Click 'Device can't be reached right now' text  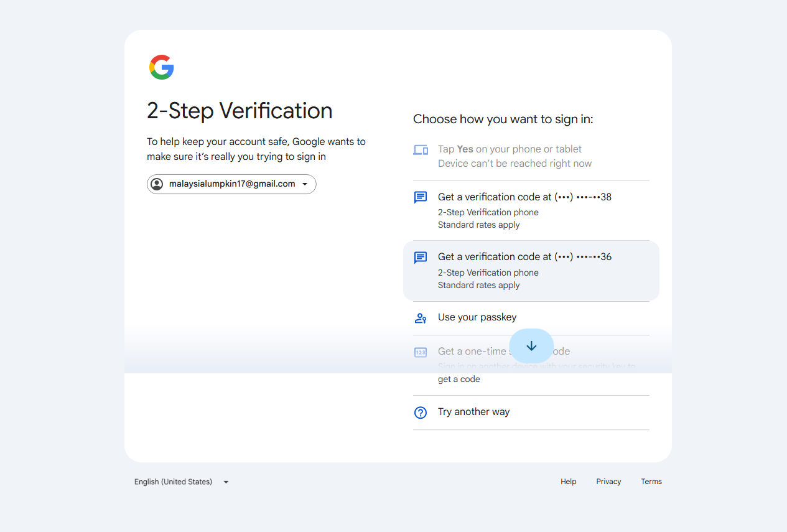pos(515,164)
